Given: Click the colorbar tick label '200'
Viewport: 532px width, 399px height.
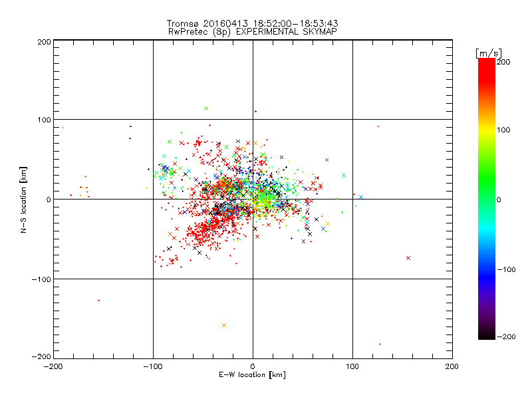Looking at the screenshot, I should [x=503, y=62].
